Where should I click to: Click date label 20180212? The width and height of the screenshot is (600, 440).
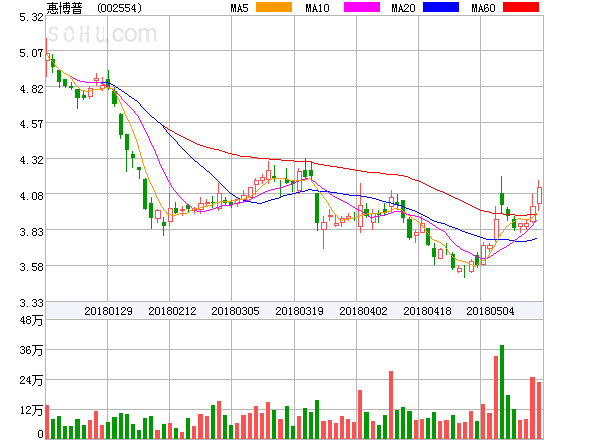coord(172,311)
